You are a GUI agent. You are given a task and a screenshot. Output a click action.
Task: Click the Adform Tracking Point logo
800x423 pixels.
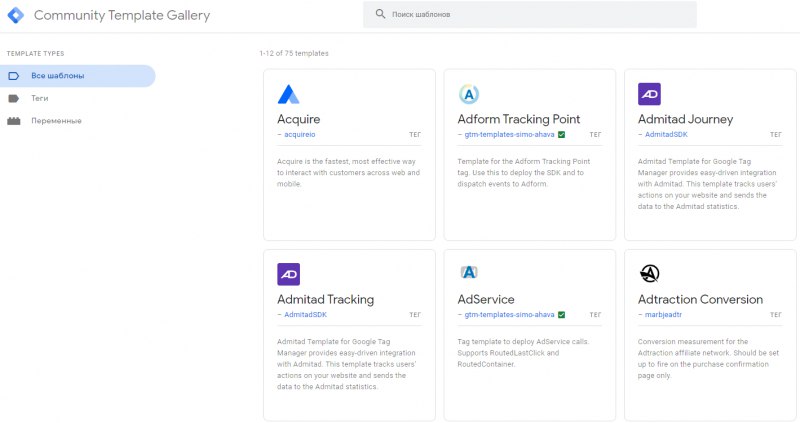(468, 94)
